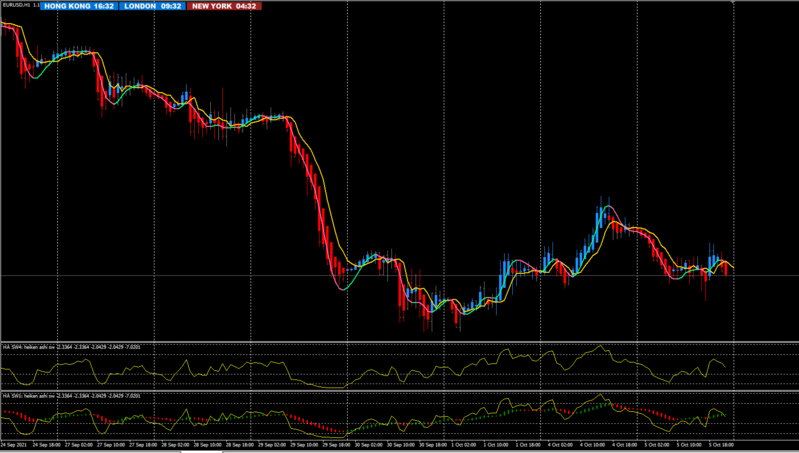Click the LONDON 09:32 clock label
This screenshot has height=453, width=799.
coord(152,6)
